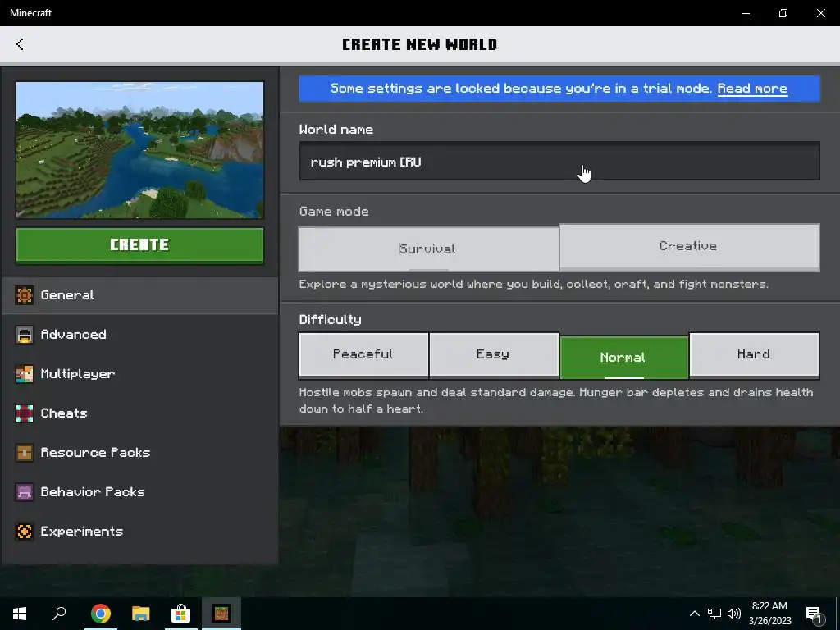This screenshot has width=840, height=630.
Task: Click the Experiments icon in sidebar
Action: [24, 532]
